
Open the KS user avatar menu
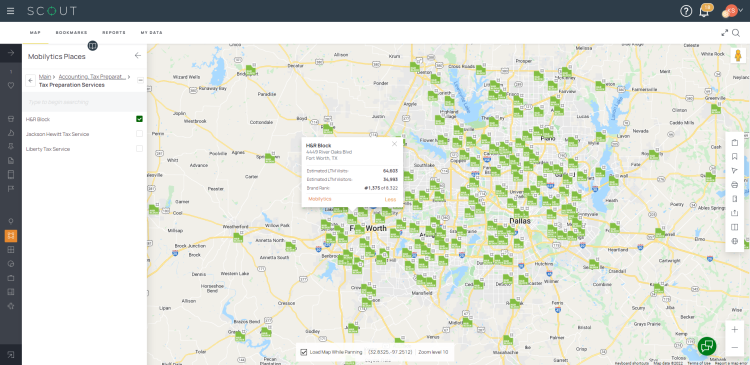(x=731, y=11)
